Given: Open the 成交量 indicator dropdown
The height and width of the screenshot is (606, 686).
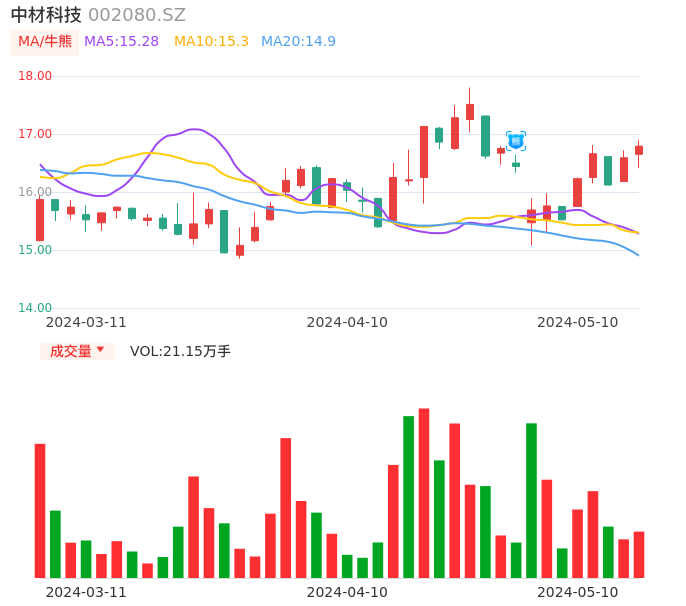Looking at the screenshot, I should [77, 351].
